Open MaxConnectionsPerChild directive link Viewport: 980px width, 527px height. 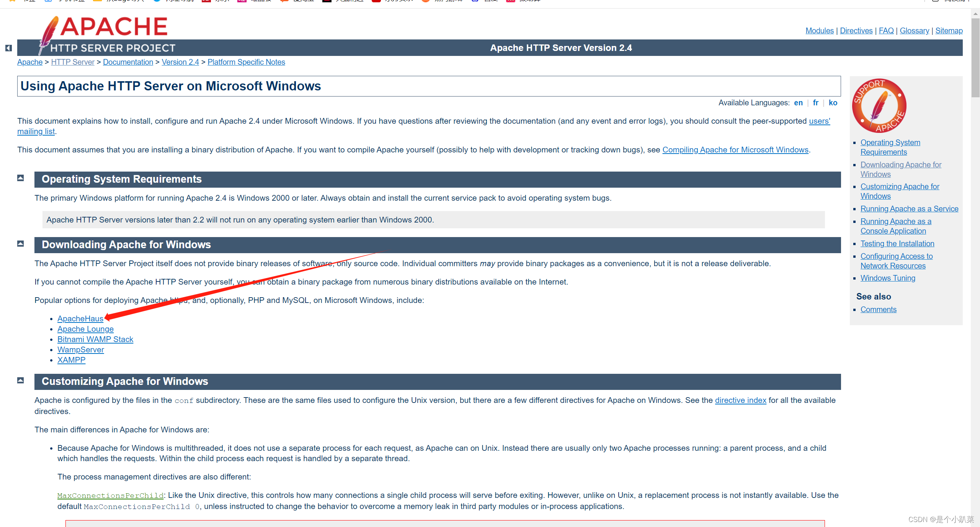[110, 496]
